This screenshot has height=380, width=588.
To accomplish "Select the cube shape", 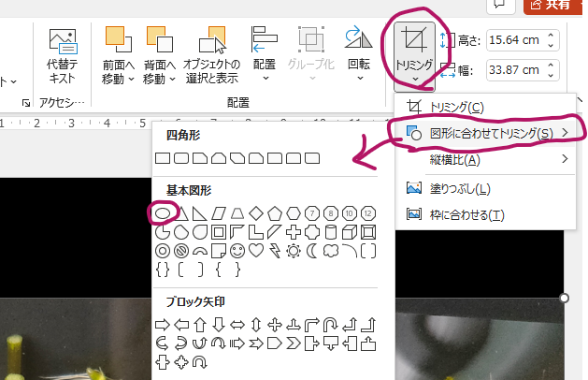I will click(350, 232).
